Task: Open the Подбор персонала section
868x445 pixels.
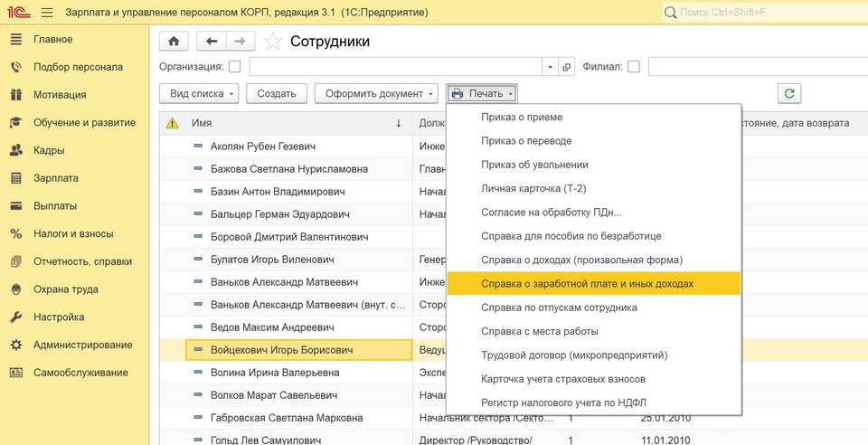Action: [x=78, y=67]
